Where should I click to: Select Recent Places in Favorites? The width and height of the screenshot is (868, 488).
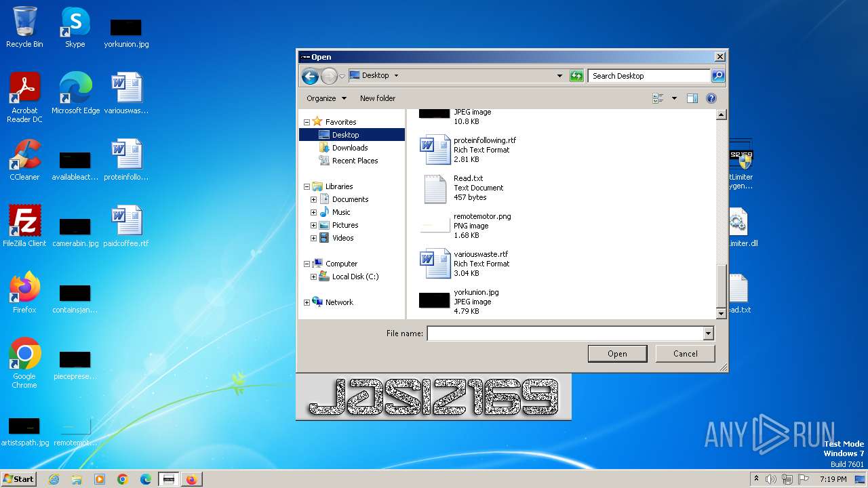[355, 161]
